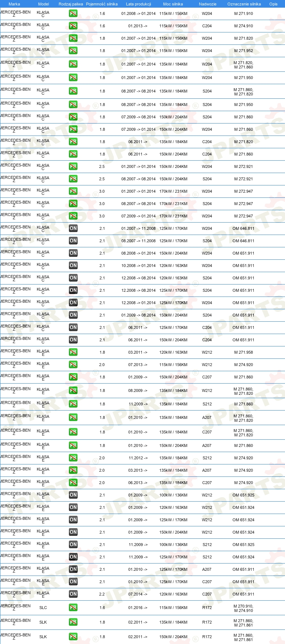Select the PB icon in the 11.2012 S212 row
285x644 pixels.
[x=73, y=458]
